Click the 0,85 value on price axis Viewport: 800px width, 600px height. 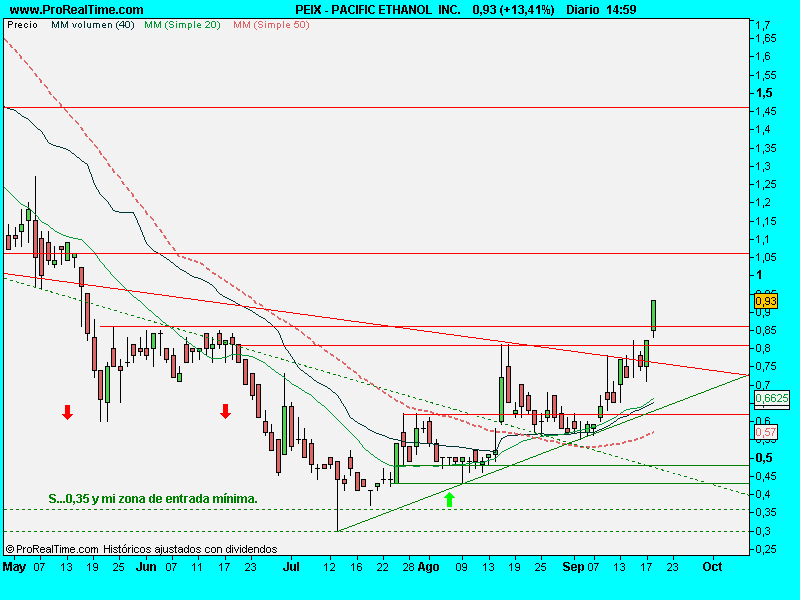(766, 330)
